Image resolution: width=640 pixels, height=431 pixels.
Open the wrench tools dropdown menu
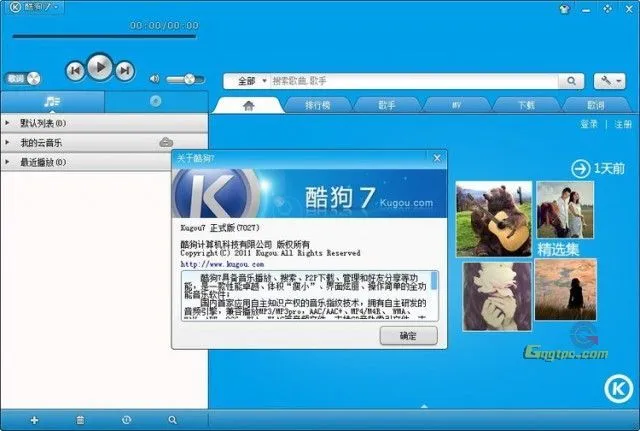click(609, 80)
